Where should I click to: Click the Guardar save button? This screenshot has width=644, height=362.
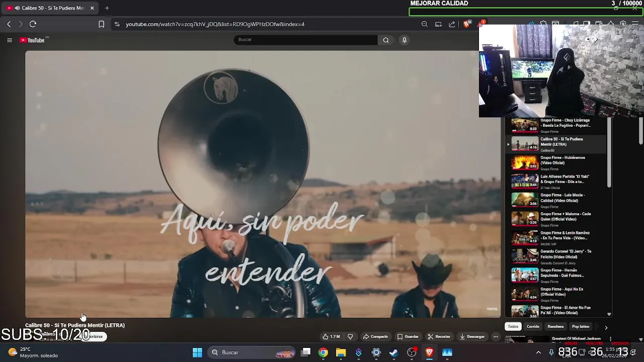tap(408, 336)
